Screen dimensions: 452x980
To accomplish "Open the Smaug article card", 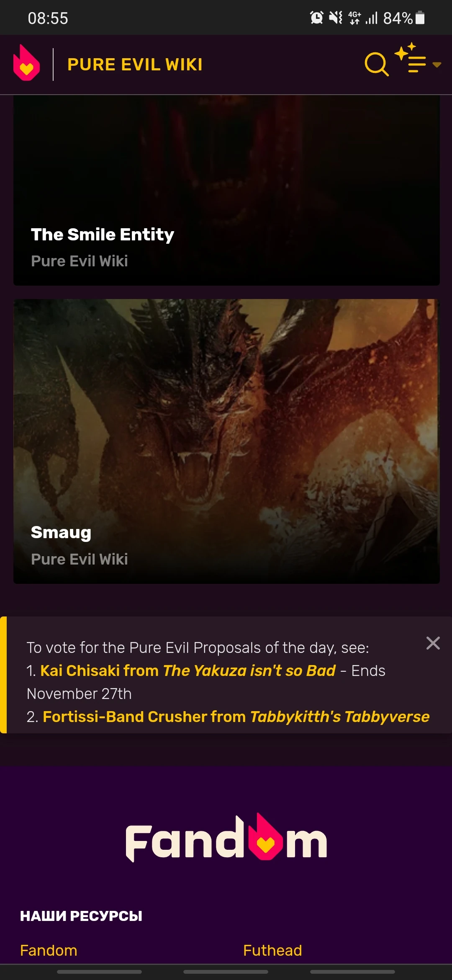I will tap(226, 441).
